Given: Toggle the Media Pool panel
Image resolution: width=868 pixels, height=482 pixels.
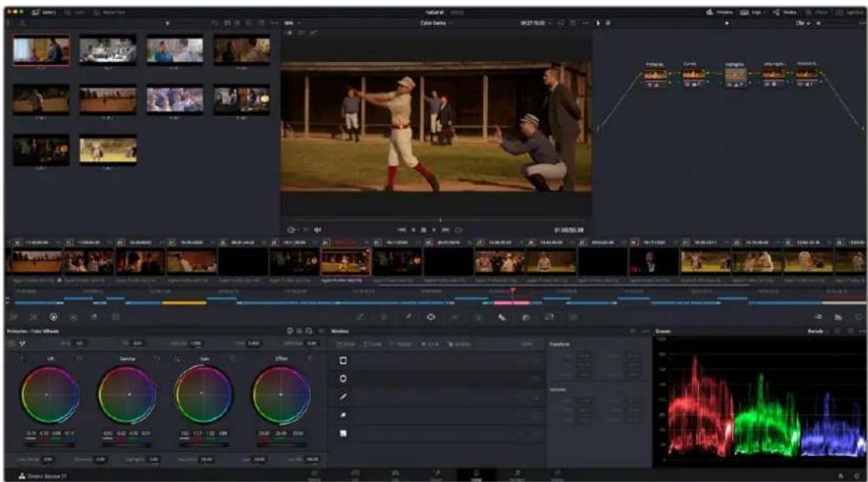Looking at the screenshot, I should click(x=109, y=12).
